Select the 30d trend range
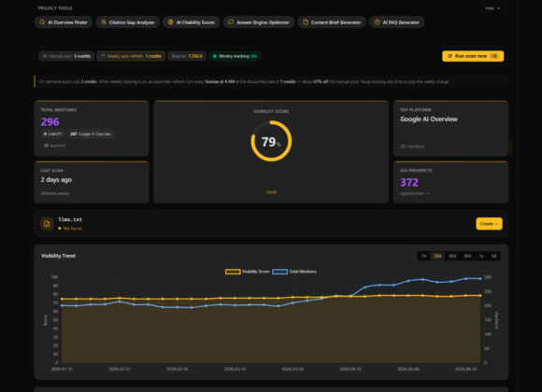Viewport: 542px width, 392px height. coord(437,256)
